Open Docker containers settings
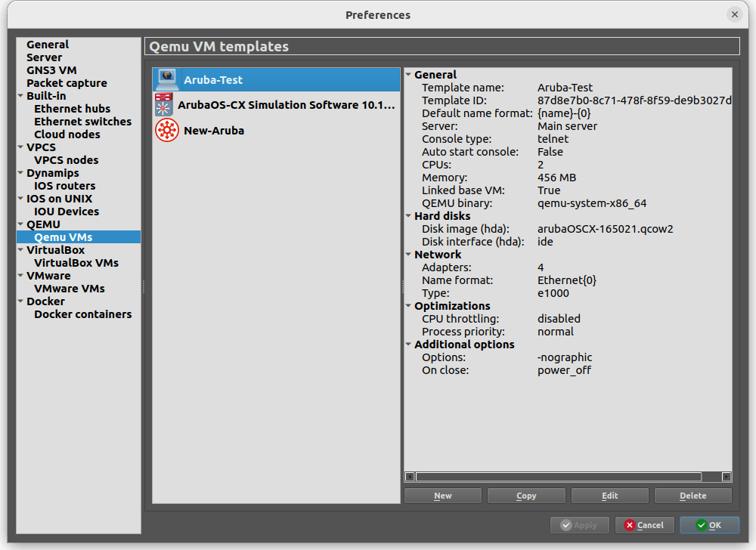 point(83,314)
